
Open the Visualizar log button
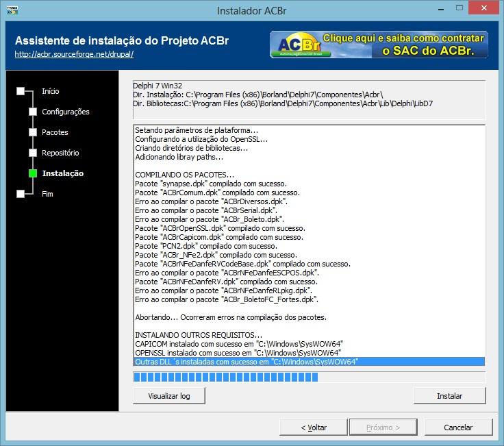(x=168, y=396)
